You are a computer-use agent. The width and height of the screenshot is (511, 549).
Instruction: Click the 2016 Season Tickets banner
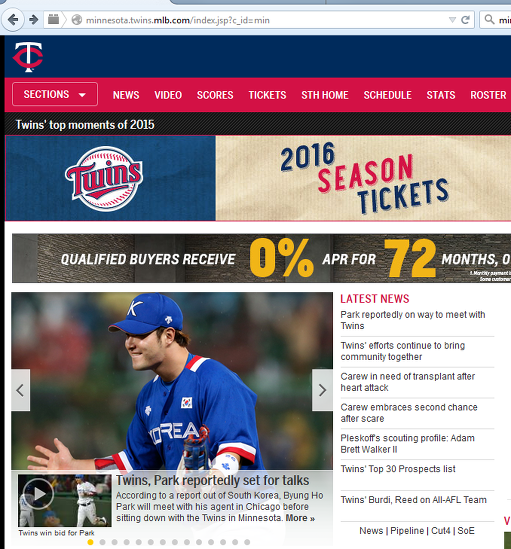(x=258, y=178)
